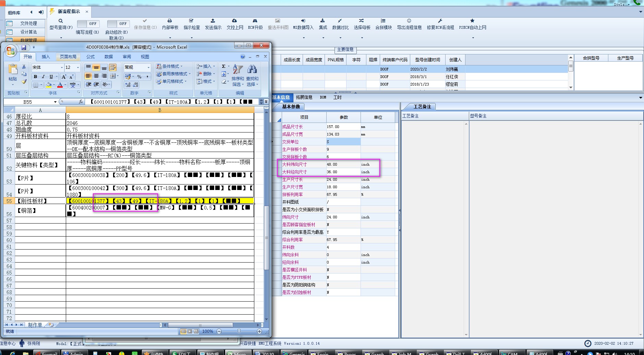Click the Excel zoom in plus button
Viewport: 644px width, 355px height.
point(259,331)
